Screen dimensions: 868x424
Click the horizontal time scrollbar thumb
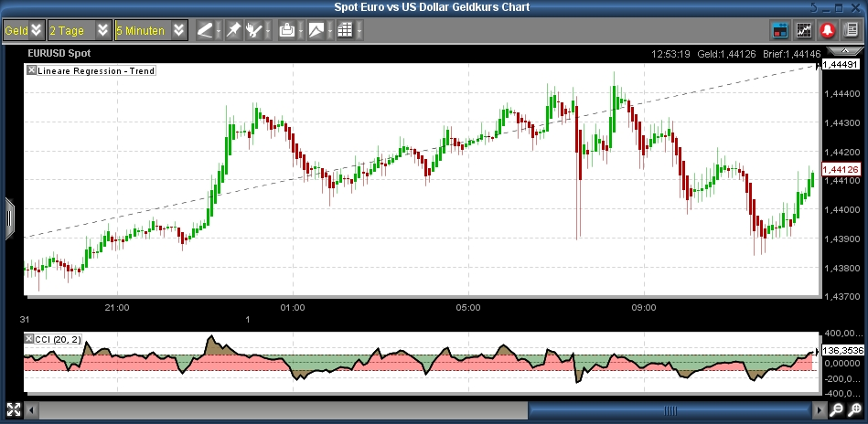[x=670, y=410]
